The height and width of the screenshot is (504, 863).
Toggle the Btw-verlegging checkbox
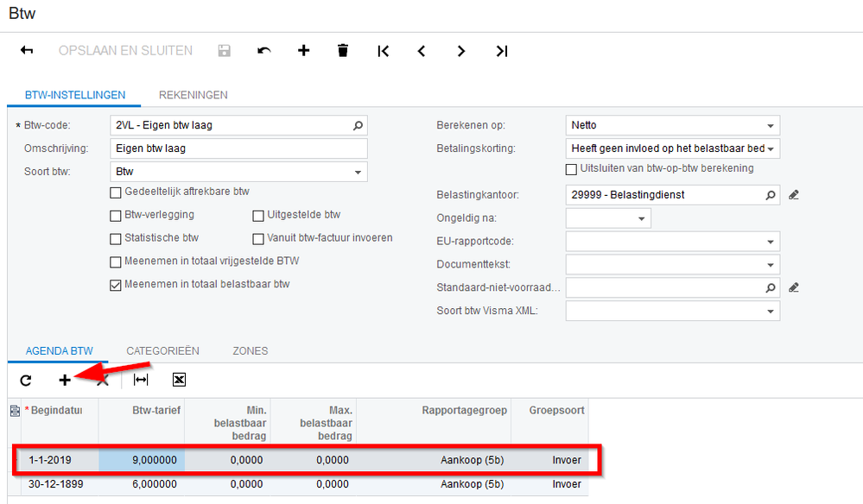[116, 215]
